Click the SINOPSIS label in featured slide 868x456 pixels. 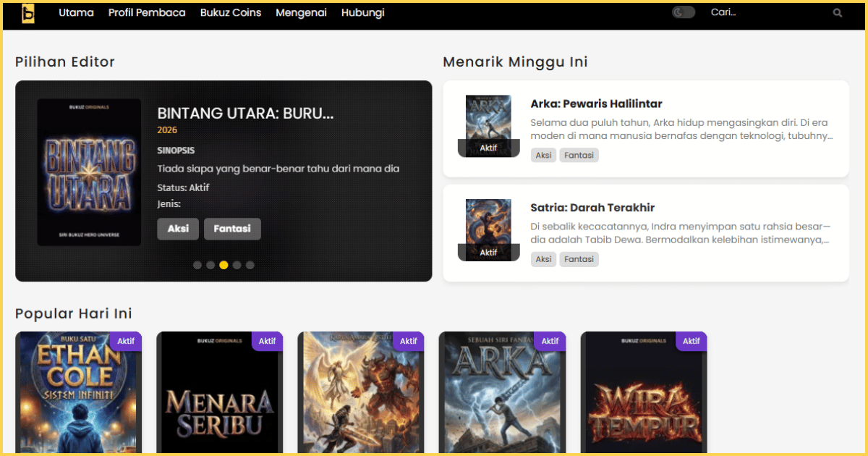(x=176, y=151)
